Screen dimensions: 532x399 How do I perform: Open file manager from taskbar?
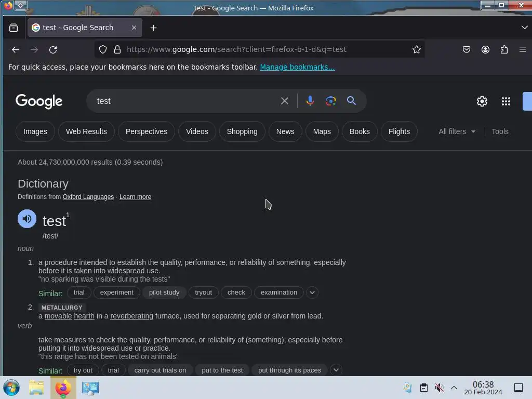tap(36, 388)
